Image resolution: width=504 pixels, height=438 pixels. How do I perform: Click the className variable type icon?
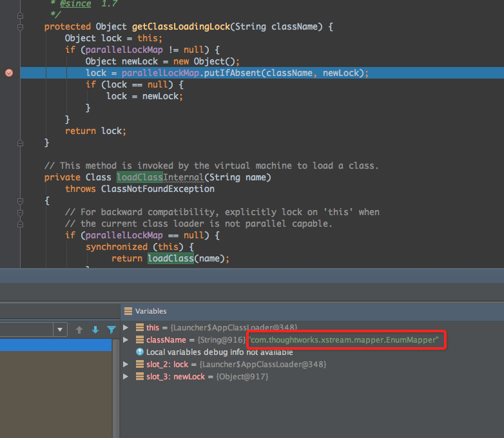pyautogui.click(x=140, y=340)
